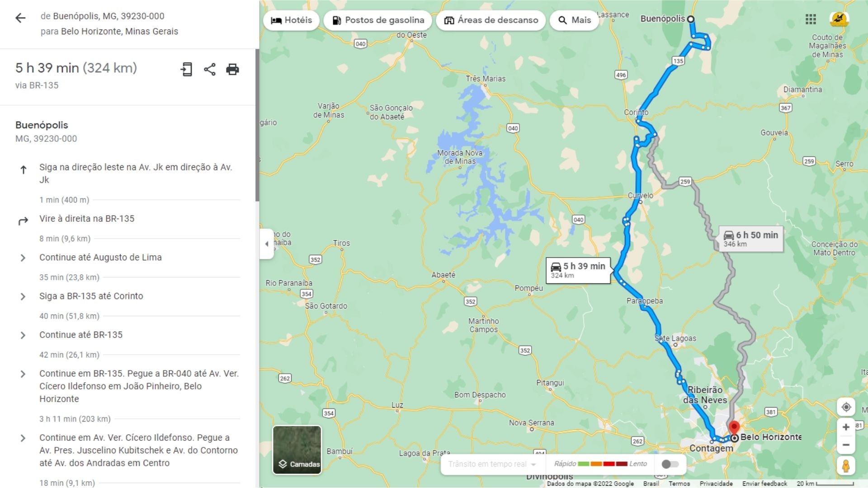The width and height of the screenshot is (868, 488).
Task: Open the Camadas layers thumbnail
Action: [297, 450]
